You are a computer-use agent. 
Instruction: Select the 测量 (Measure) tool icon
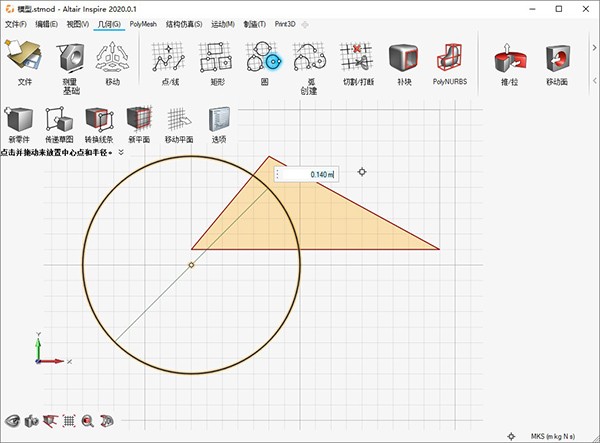pos(69,60)
